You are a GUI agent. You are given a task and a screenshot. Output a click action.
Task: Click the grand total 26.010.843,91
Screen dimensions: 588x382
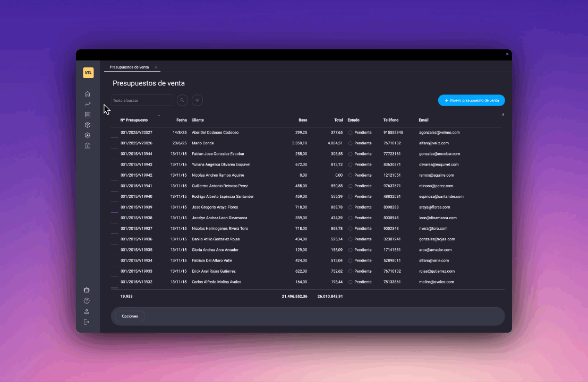tap(330, 296)
